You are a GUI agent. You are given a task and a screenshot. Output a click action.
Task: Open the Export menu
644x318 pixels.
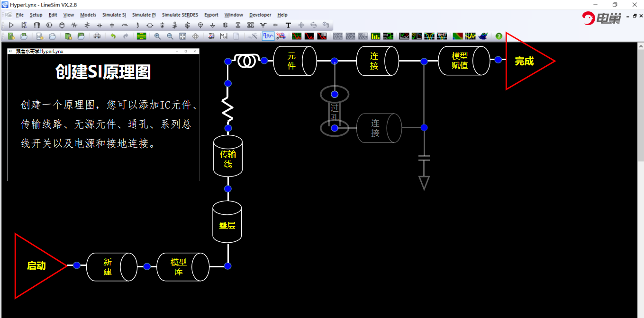[x=211, y=15]
